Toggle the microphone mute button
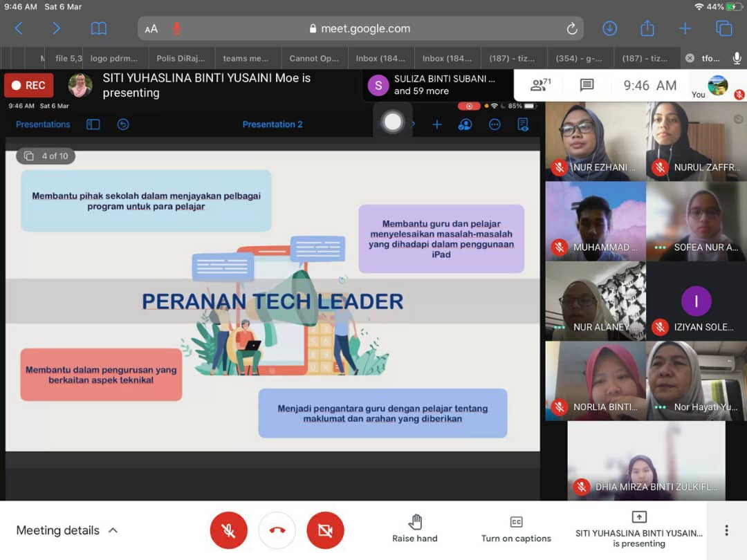747x560 pixels. [228, 530]
